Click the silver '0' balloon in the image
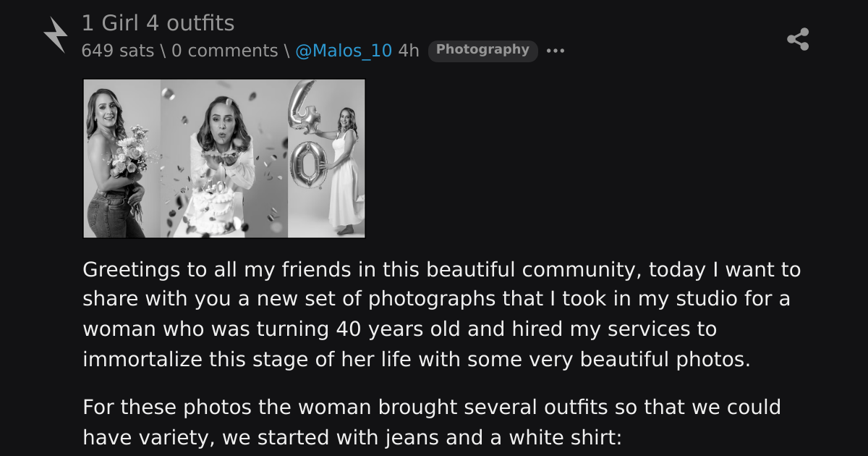 click(307, 165)
